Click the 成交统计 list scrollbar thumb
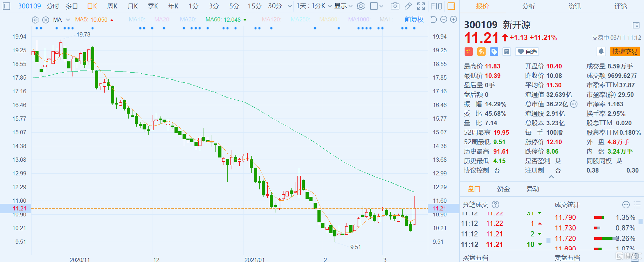This screenshot has height=262, width=644. (x=640, y=222)
